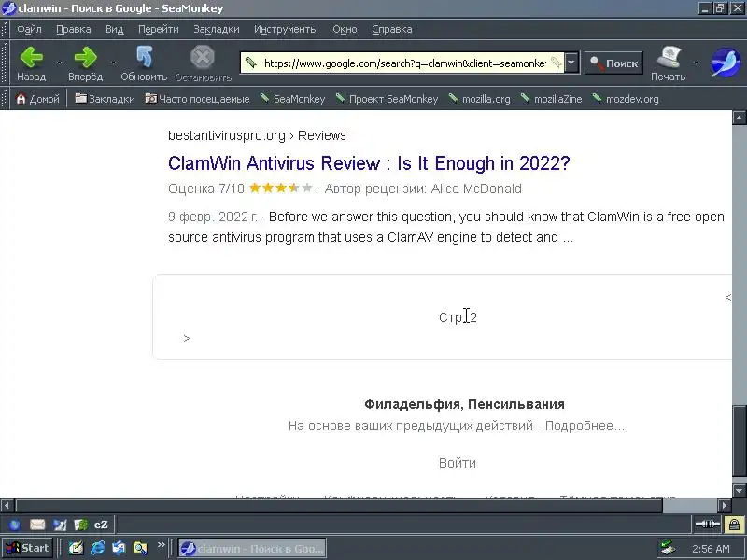Open ChatZilla cZ component bar icon
The height and width of the screenshot is (560, 747).
click(101, 525)
